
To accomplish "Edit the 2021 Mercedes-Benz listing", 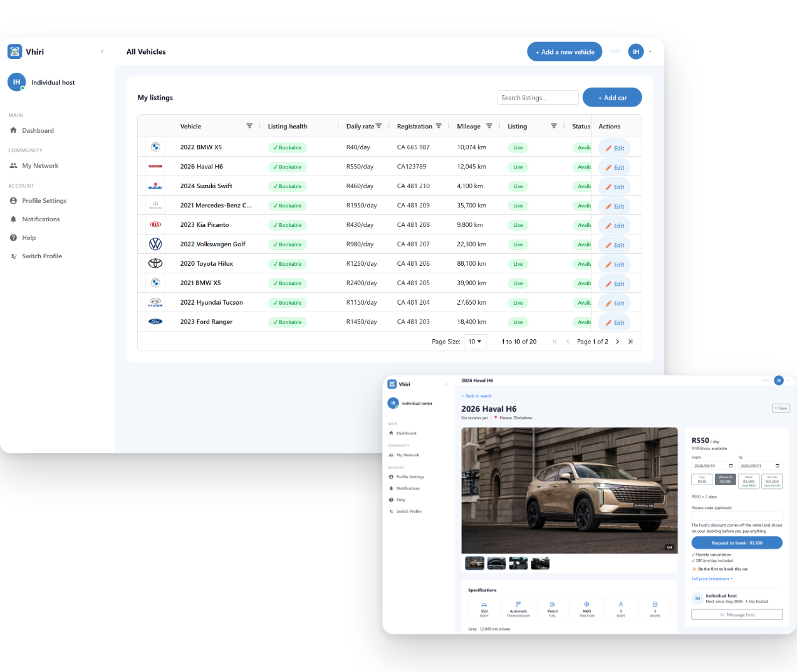I will [x=615, y=206].
